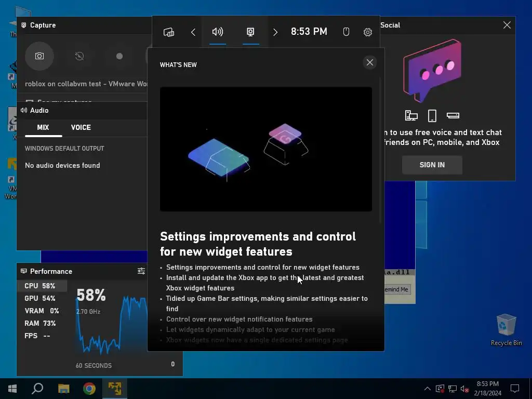The image size is (532, 399).
Task: Open the Action Center notifications icon
Action: 515,389
